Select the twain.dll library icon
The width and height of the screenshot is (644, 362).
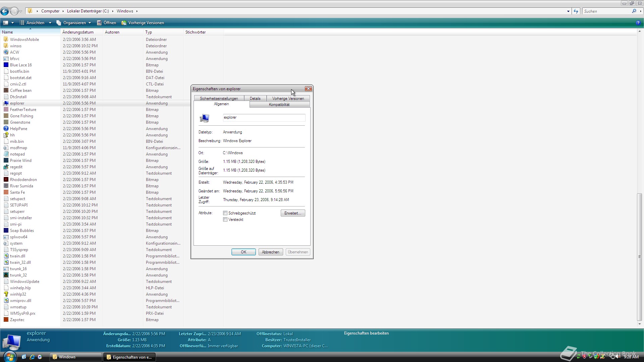coord(6,256)
